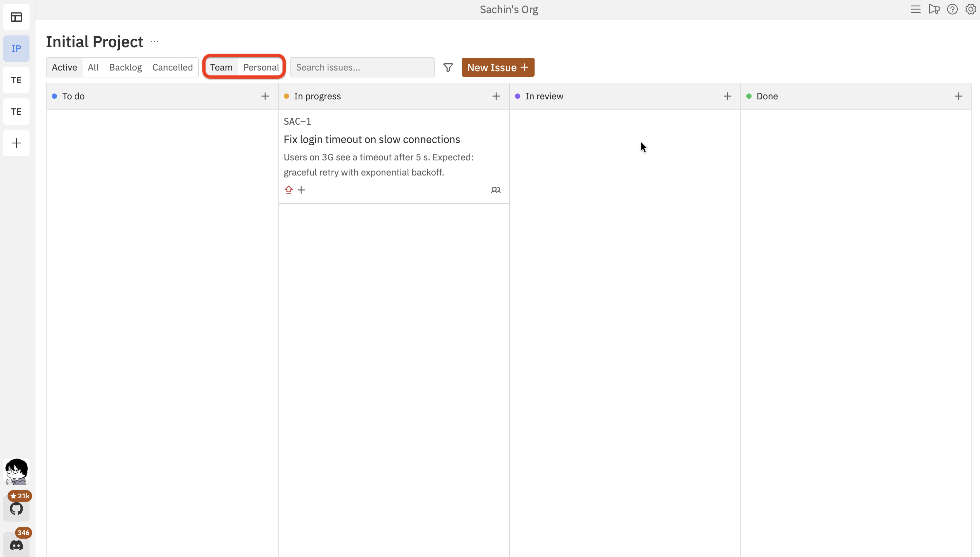Select the Cancelled issues filter
The height and width of the screenshot is (557, 980).
[x=172, y=67]
